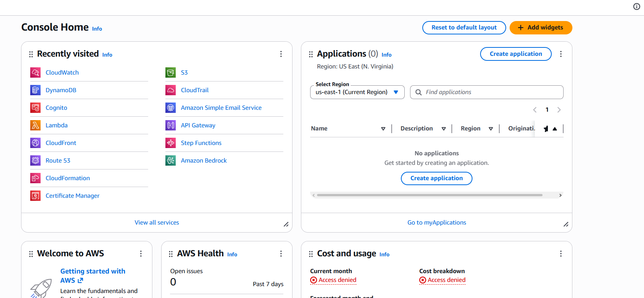Click the DynamoDB service icon
This screenshot has height=298, width=644.
35,90
